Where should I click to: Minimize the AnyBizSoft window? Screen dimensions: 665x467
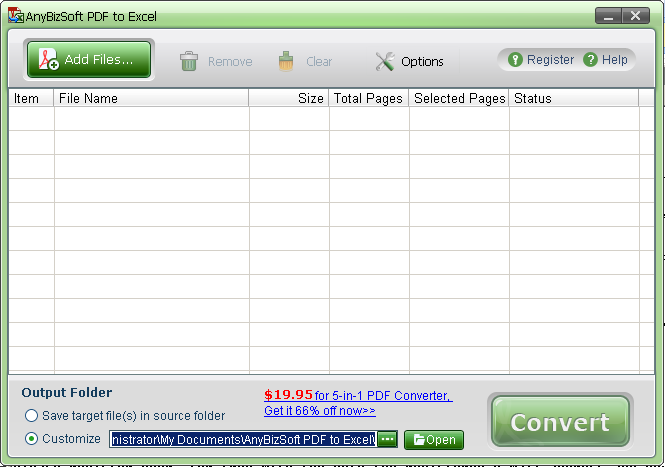pos(609,16)
